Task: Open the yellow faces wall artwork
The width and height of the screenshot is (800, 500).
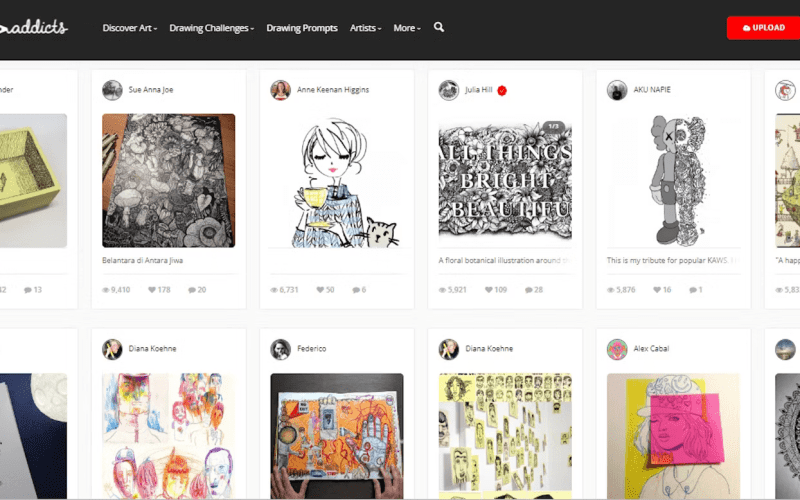Action: [505, 436]
